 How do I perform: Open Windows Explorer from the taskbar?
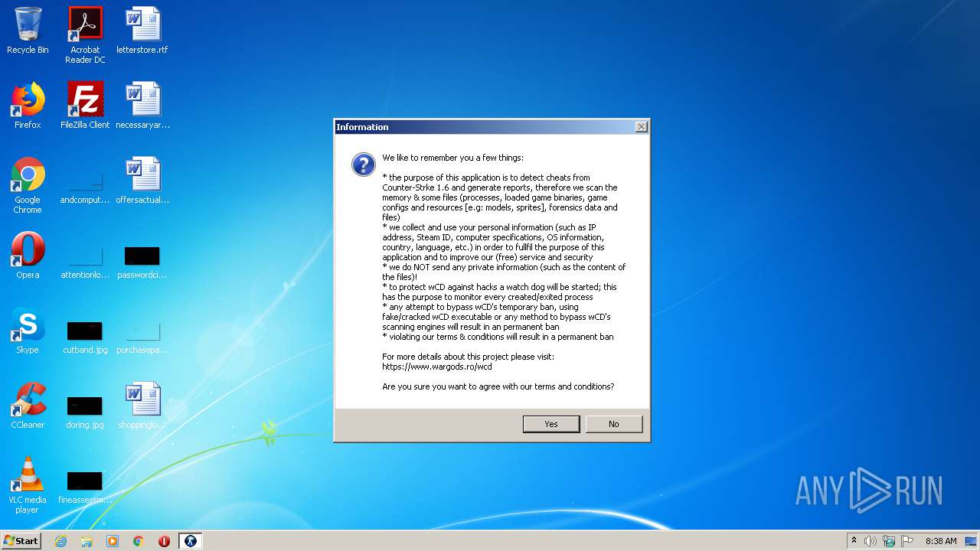[87, 541]
